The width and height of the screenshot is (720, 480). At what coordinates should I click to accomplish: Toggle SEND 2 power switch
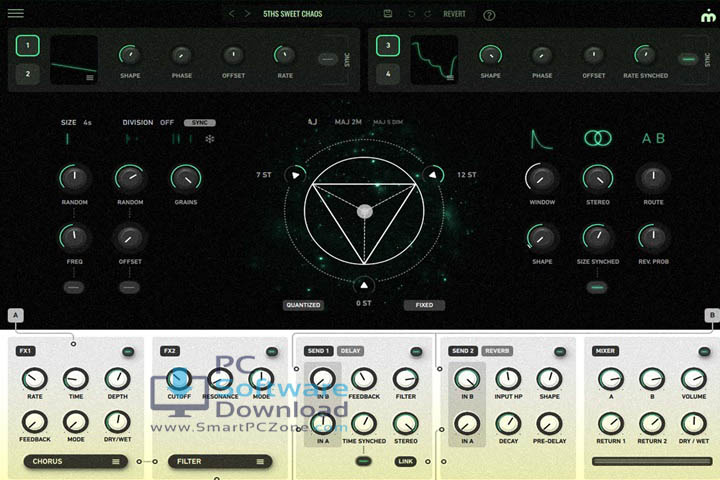point(560,352)
